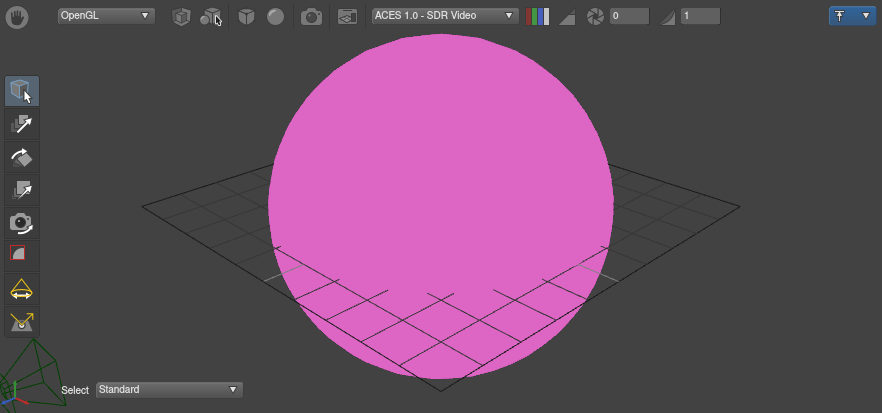882x413 pixels.
Task: Select the yellow light reflection placement tool
Action: coord(22,322)
